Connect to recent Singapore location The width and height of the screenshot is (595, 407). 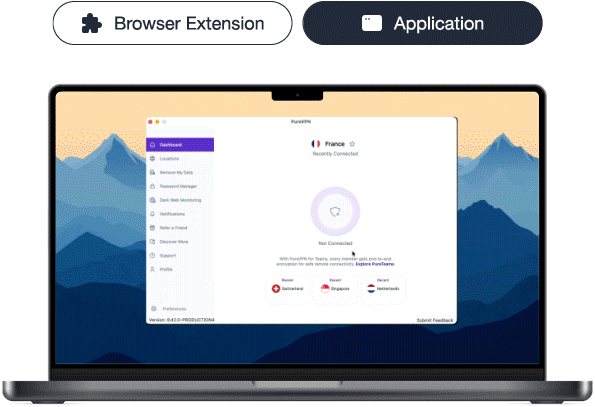coord(335,289)
